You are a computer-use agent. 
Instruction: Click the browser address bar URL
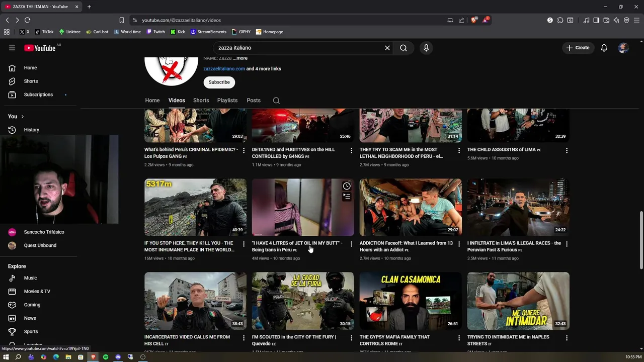point(182,20)
